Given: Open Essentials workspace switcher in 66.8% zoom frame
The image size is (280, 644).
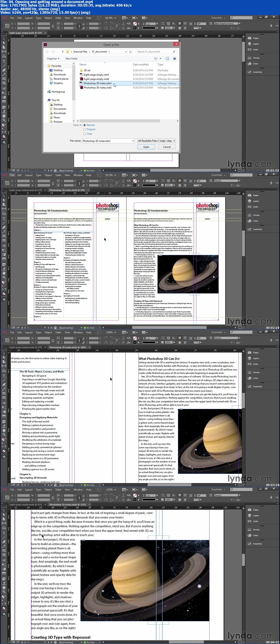Looking at the screenshot, I should point(218,18).
